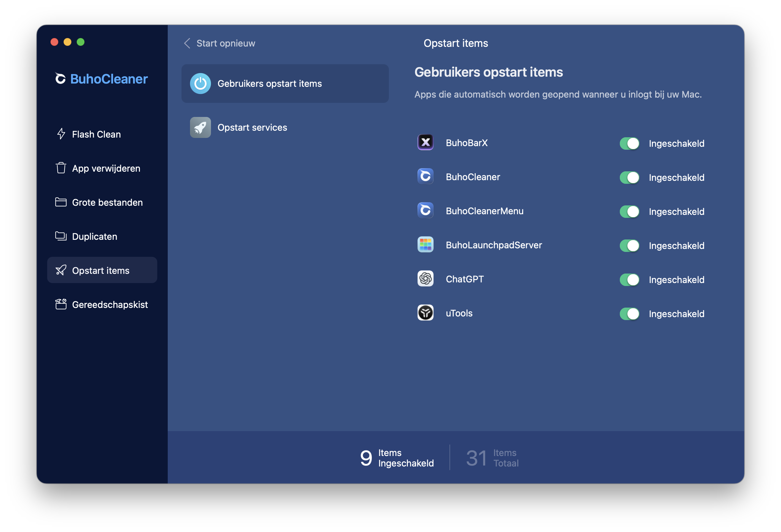Click the BuhoCleaner logo icon in sidebar
Image resolution: width=781 pixels, height=532 pixels.
(61, 79)
